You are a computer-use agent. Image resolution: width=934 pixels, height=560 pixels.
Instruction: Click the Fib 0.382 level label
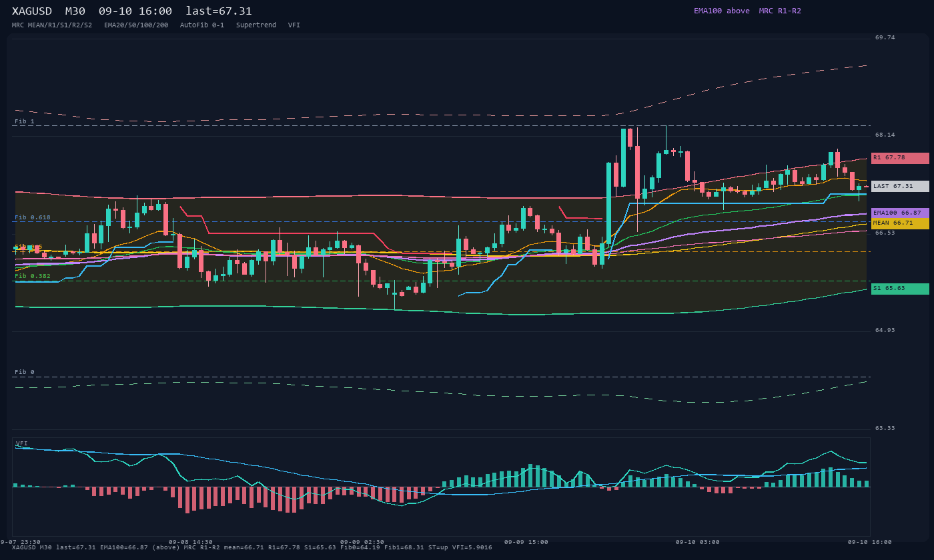pos(33,276)
